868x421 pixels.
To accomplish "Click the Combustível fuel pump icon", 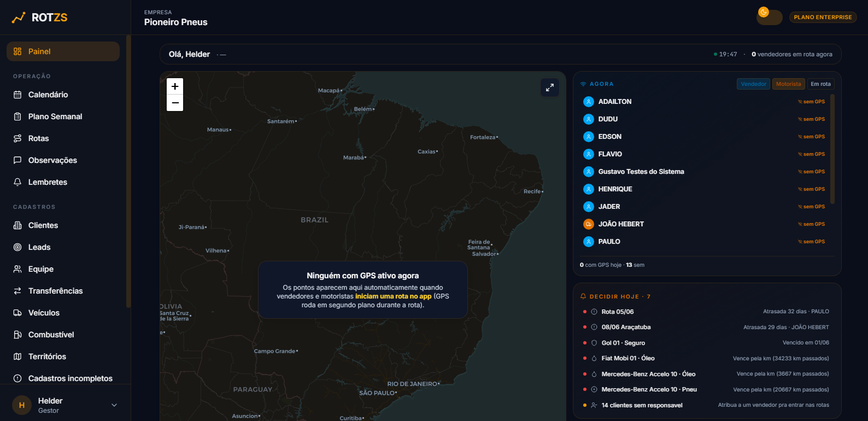I will pyautogui.click(x=17, y=335).
